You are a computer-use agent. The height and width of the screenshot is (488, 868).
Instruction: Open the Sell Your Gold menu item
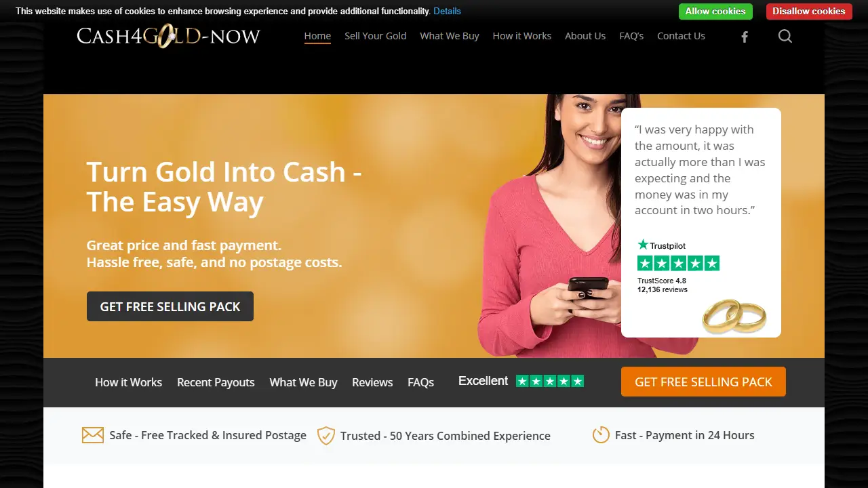point(376,36)
